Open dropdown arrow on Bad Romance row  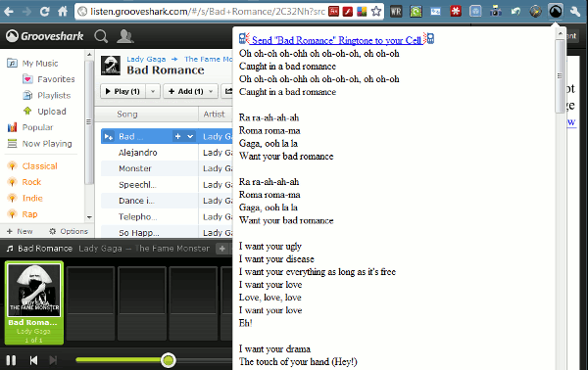tap(190, 137)
